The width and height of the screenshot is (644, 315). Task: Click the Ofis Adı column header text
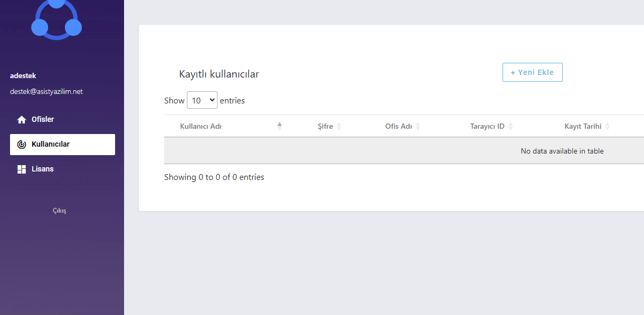pos(399,127)
